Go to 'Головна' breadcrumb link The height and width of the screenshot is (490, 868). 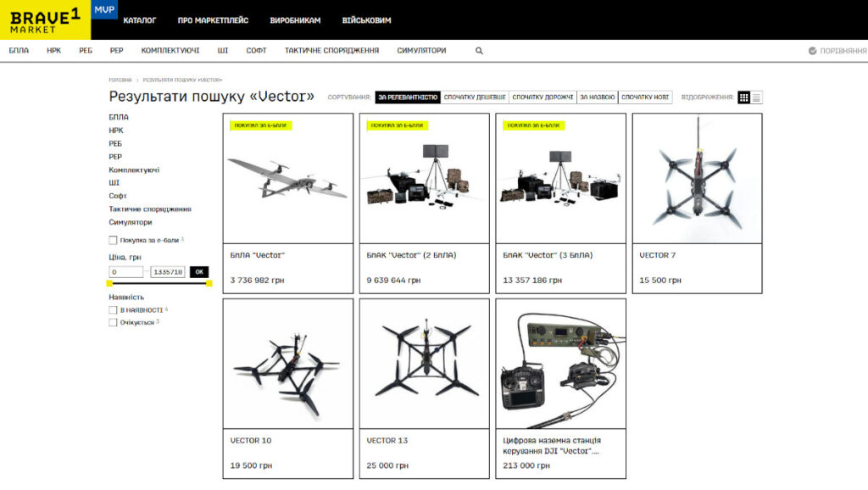pyautogui.click(x=120, y=80)
